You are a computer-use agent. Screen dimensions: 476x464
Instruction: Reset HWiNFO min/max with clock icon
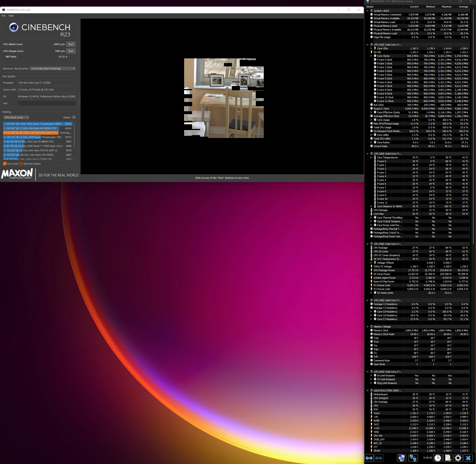(x=438, y=458)
